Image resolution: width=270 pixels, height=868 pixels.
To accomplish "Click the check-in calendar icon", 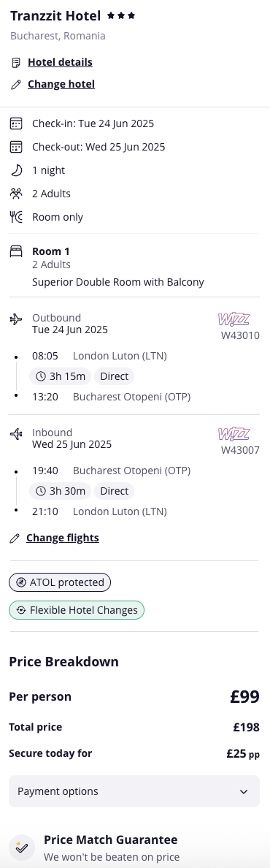I will [16, 123].
